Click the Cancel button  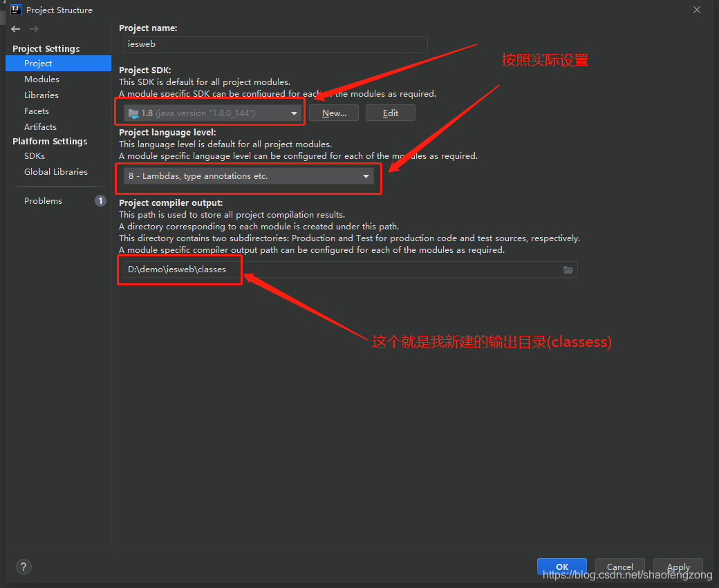pos(620,567)
